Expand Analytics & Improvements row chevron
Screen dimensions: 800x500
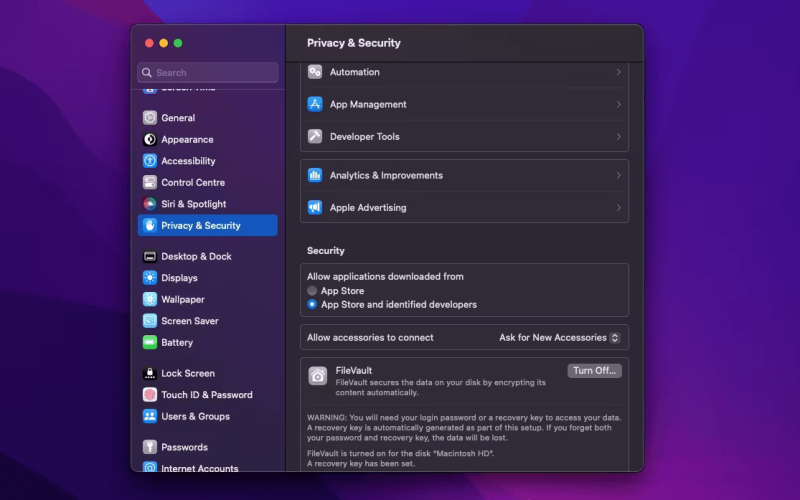click(x=618, y=175)
